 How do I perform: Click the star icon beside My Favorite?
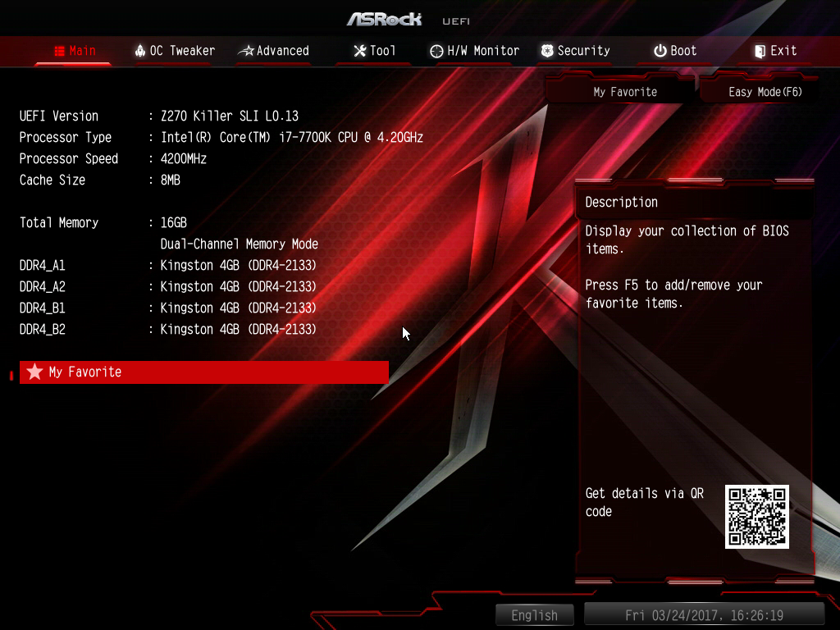[34, 372]
